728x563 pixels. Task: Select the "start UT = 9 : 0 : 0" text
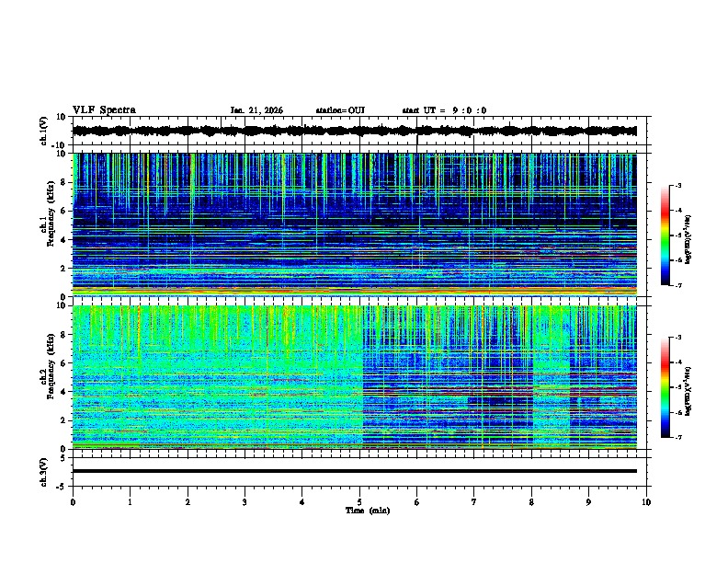point(444,110)
